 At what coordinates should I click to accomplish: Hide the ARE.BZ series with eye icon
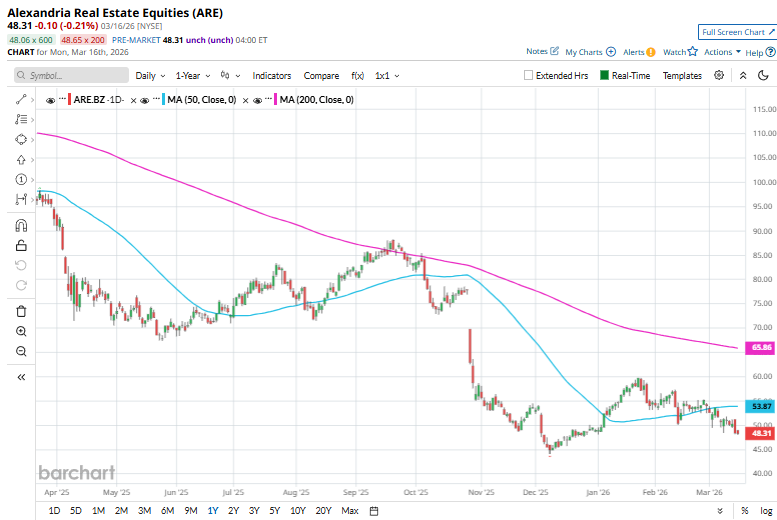51,100
